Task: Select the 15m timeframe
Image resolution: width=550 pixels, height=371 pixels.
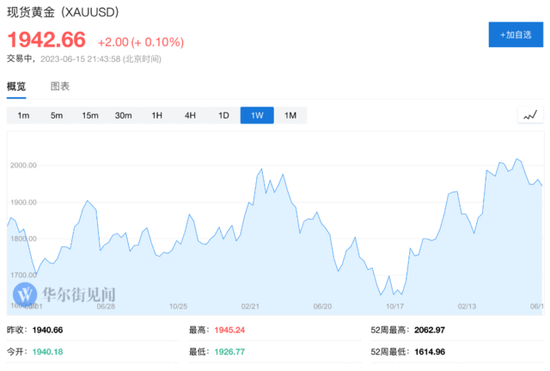Action: tap(90, 115)
